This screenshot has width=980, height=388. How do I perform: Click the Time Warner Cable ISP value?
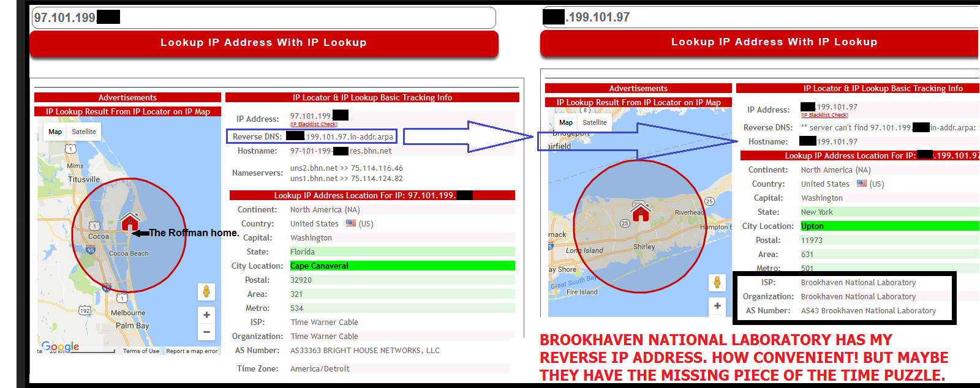pos(325,322)
